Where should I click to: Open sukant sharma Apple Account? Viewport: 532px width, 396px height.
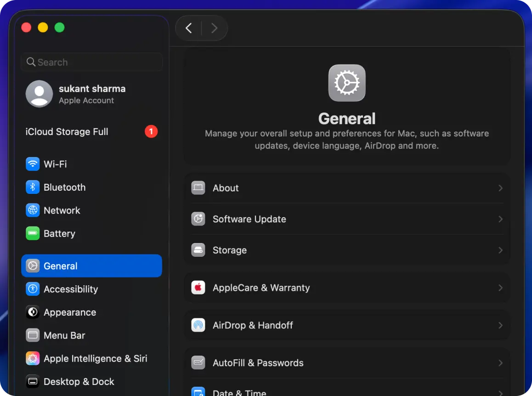pos(91,94)
